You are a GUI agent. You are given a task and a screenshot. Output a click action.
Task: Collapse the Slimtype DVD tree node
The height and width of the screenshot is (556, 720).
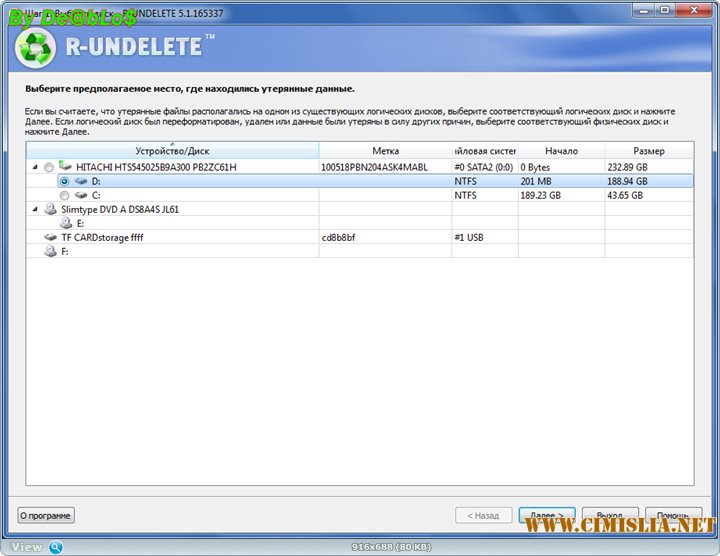(36, 210)
